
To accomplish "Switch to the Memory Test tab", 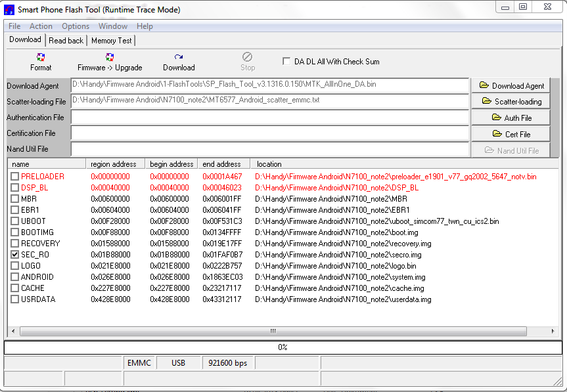I will pos(111,41).
